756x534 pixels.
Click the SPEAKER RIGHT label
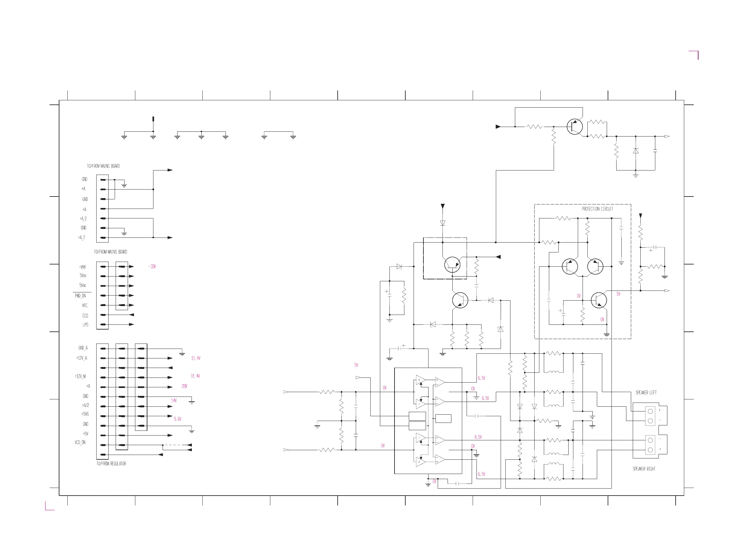click(x=644, y=469)
